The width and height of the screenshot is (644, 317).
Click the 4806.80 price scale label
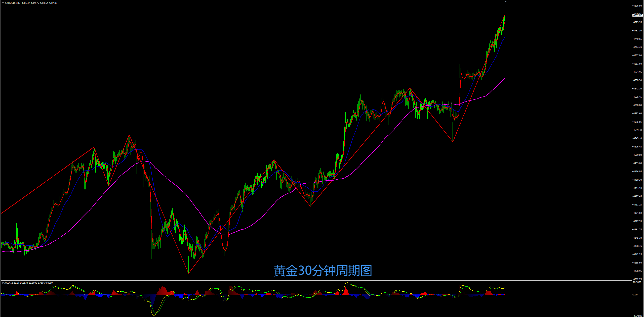[x=637, y=6]
